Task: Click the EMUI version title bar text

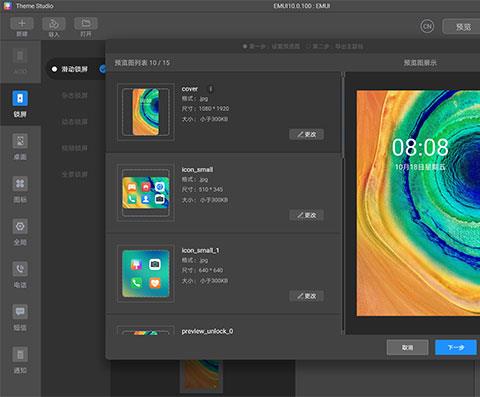Action: (x=302, y=6)
